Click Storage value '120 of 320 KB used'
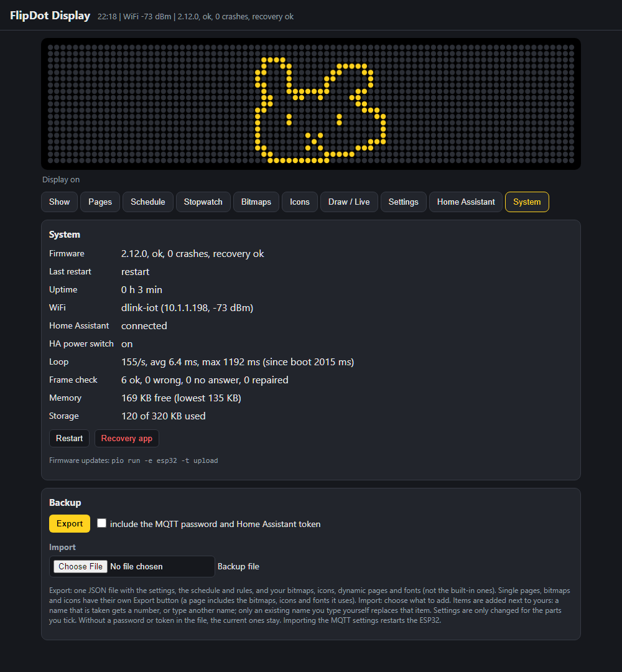Viewport: 622px width, 672px height. coord(163,416)
